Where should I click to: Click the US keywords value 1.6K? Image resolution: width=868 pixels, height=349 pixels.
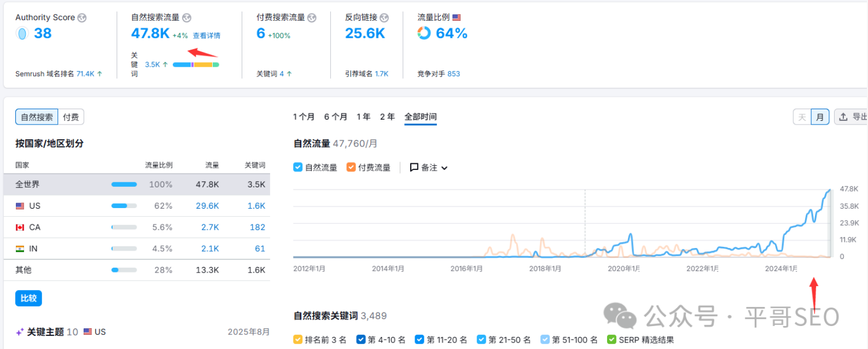257,206
